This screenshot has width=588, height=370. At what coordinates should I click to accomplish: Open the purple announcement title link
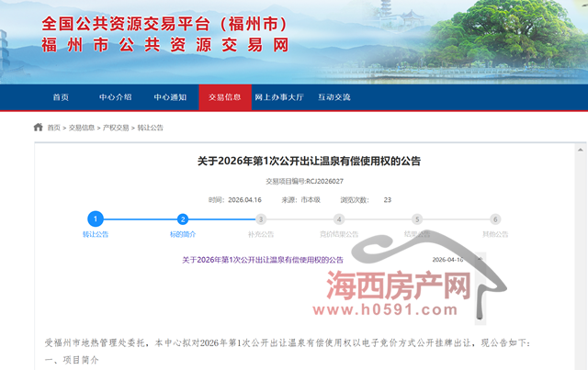point(263,260)
